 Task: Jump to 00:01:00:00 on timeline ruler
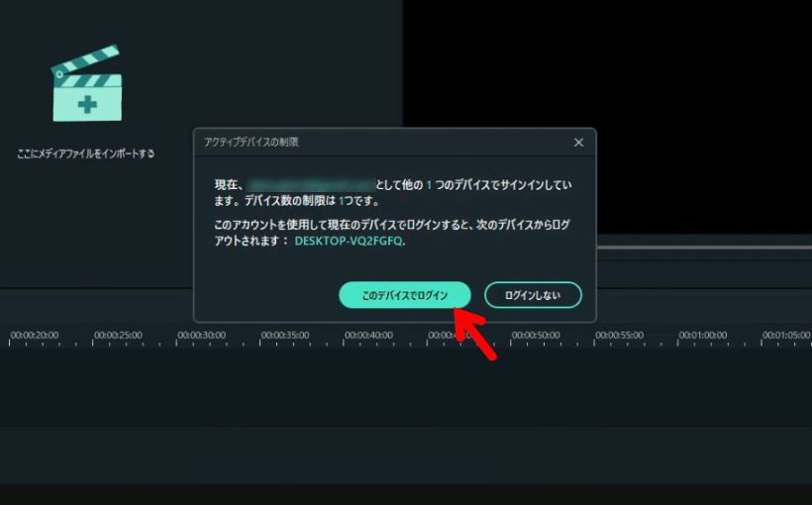coord(703,336)
